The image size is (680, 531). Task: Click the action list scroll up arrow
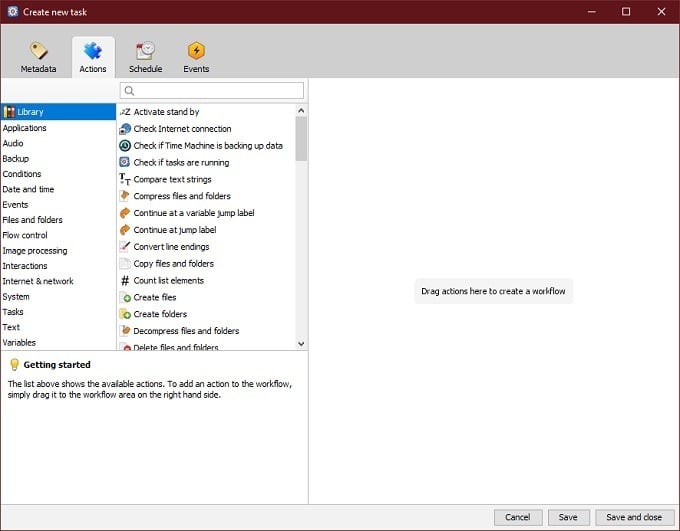[x=301, y=111]
